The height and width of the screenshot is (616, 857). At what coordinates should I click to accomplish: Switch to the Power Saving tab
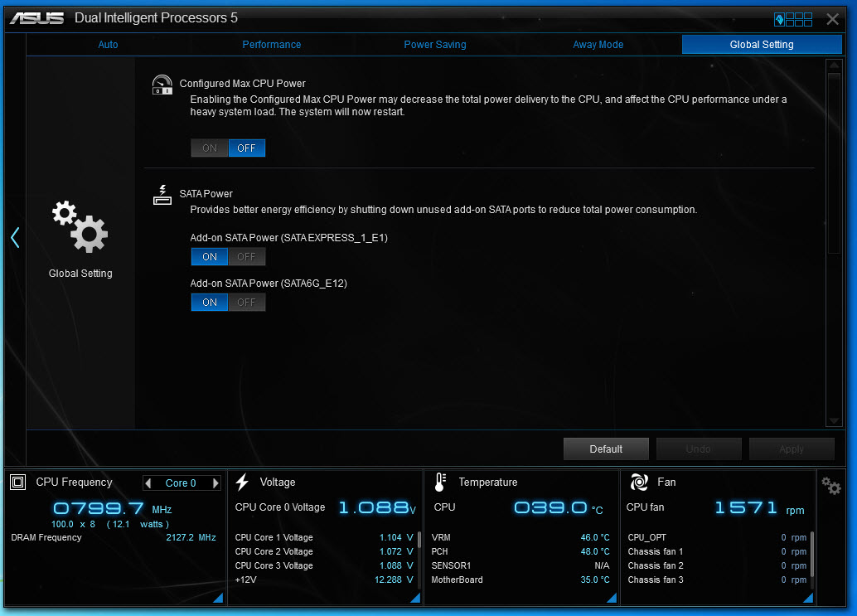pyautogui.click(x=435, y=45)
